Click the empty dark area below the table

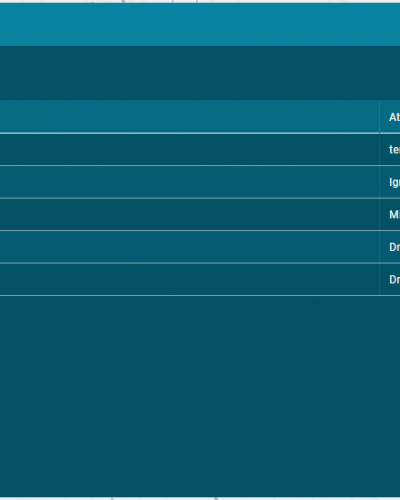200,396
